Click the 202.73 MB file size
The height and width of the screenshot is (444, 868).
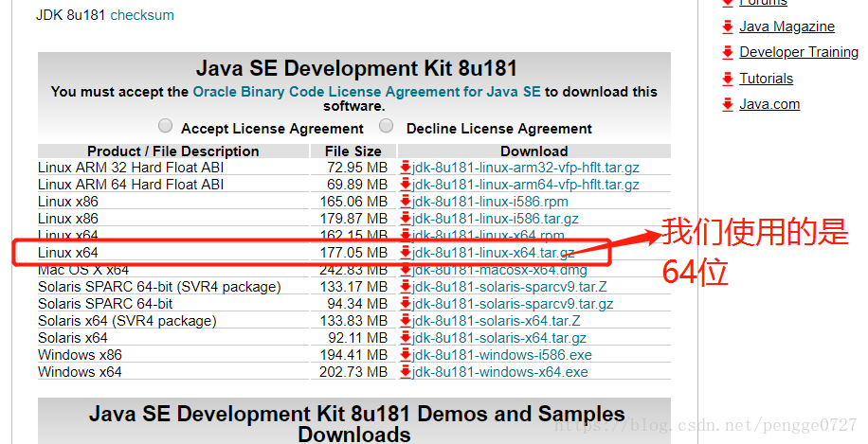353,372
